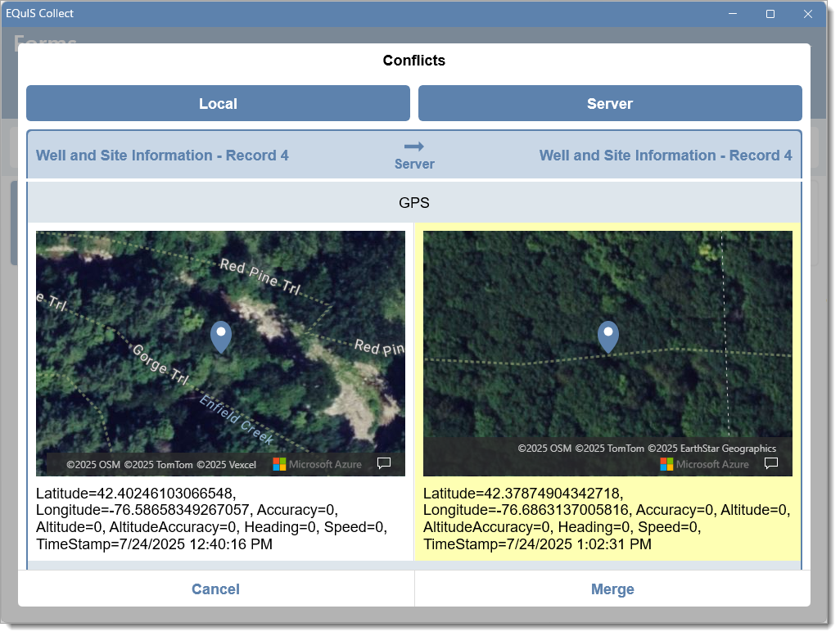Screen dimensions: 840x636
Task: Click the arrow icon above Server label
Action: (414, 147)
